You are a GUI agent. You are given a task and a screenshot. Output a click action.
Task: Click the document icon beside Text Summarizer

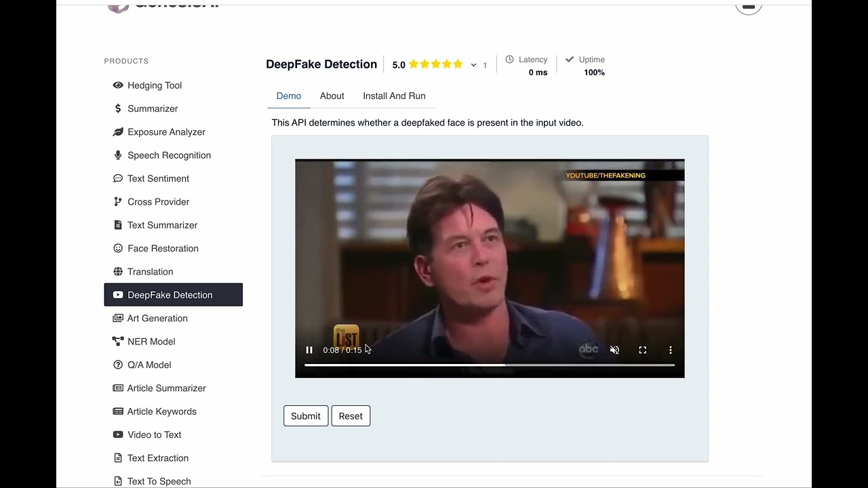(118, 225)
